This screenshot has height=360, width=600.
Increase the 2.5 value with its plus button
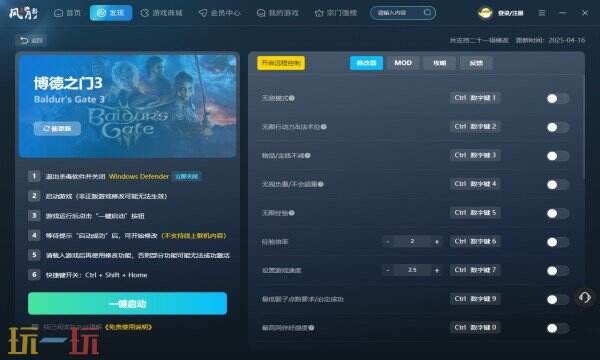point(437,270)
